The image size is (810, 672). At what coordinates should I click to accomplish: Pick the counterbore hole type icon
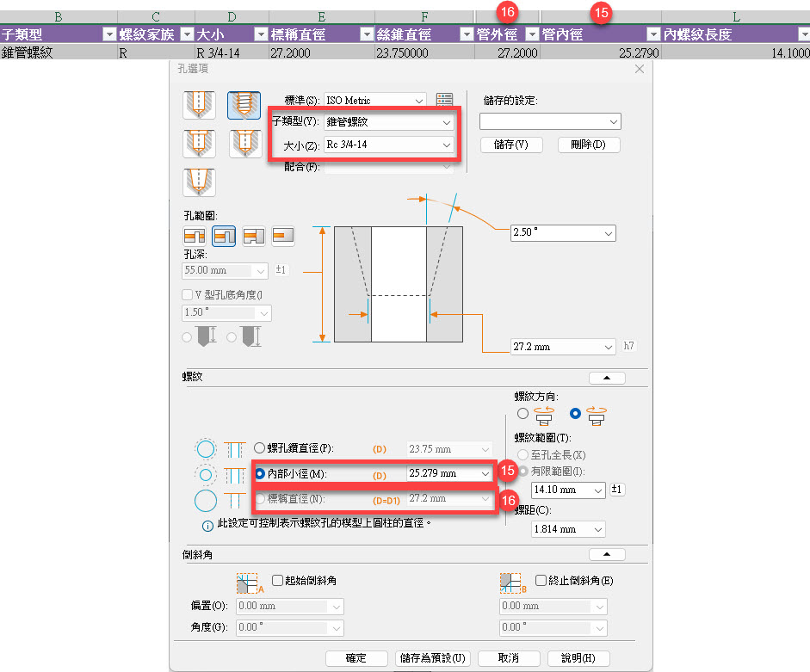(x=199, y=143)
